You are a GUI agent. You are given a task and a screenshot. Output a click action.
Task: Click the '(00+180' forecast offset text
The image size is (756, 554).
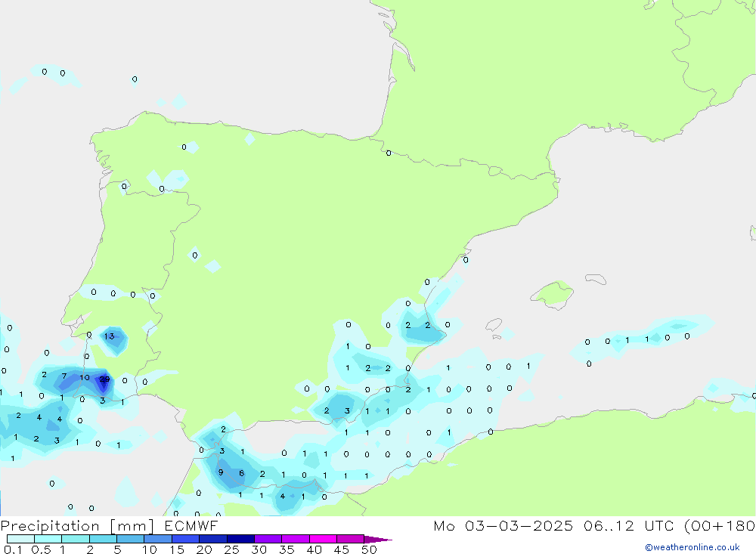[720, 525]
